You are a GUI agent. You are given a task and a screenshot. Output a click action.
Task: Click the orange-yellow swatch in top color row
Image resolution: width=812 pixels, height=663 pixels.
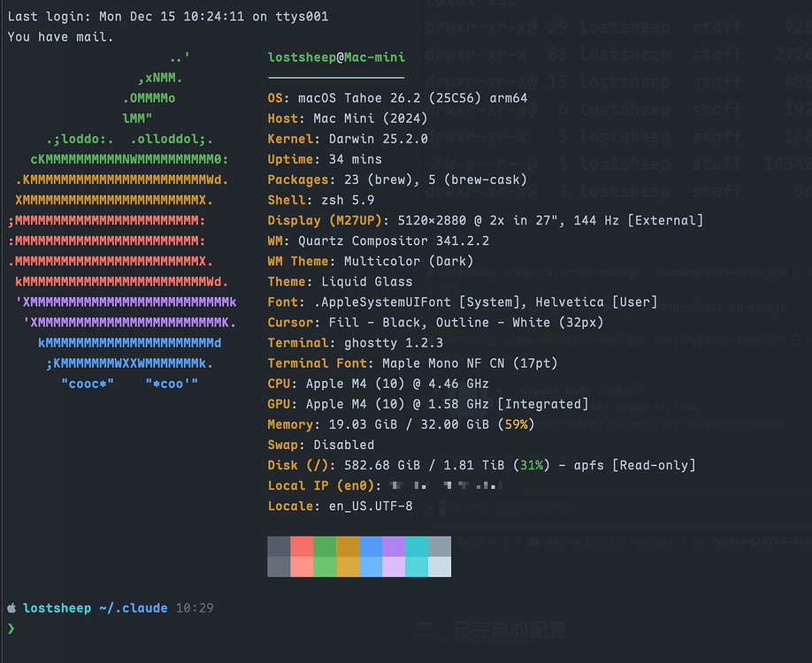coord(348,546)
